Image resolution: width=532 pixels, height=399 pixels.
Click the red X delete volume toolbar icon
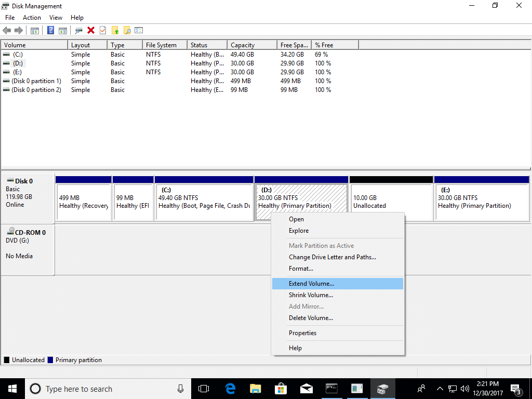pyautogui.click(x=90, y=30)
